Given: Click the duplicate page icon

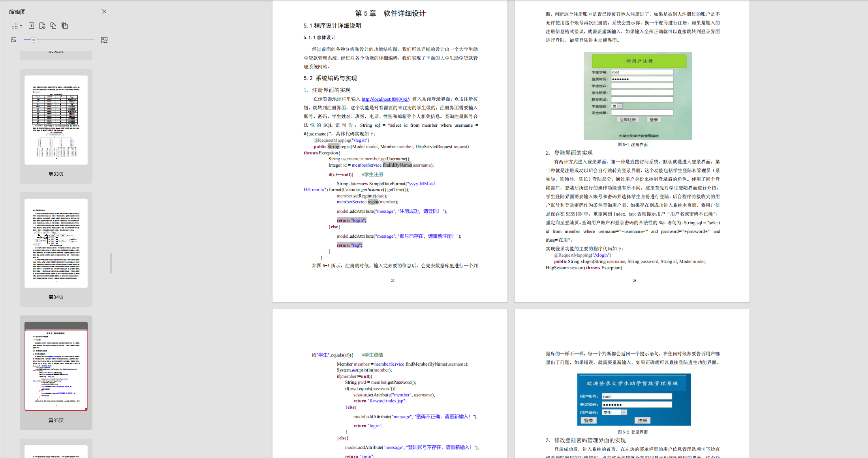Looking at the screenshot, I should click(53, 26).
